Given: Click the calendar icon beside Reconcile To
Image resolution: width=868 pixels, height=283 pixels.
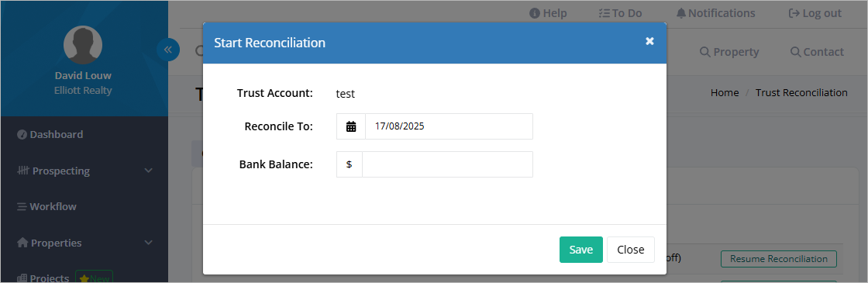Looking at the screenshot, I should click(351, 126).
